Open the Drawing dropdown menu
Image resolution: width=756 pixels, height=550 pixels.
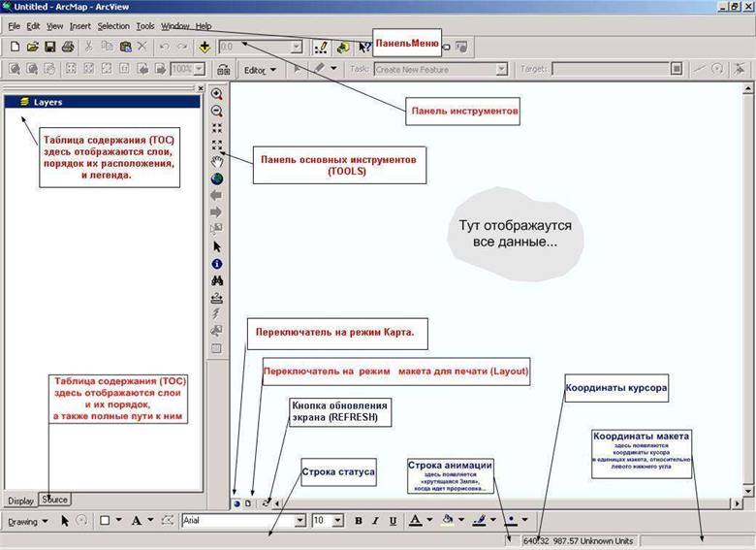(28, 521)
